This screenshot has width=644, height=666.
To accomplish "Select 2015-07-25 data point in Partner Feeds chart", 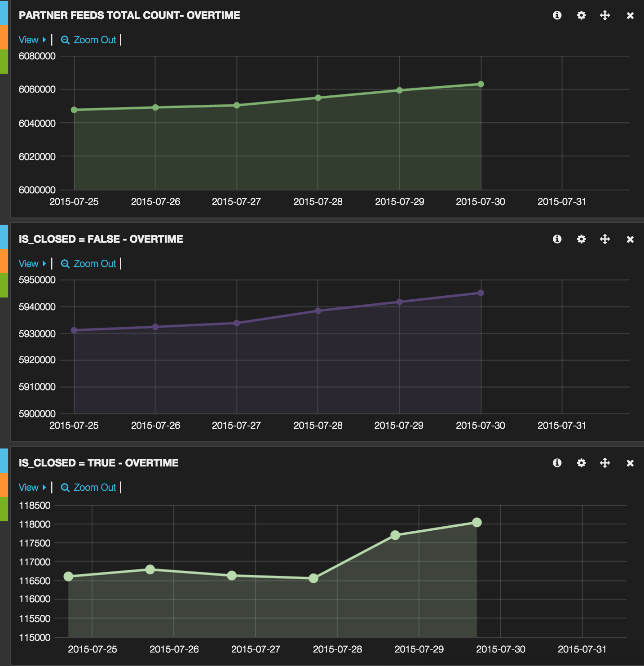I will point(74,110).
